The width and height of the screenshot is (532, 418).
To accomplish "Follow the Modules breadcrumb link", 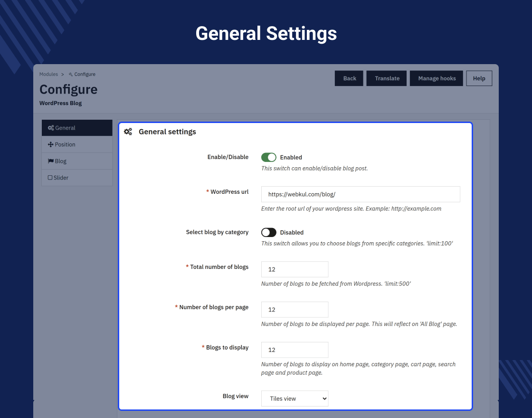I will pyautogui.click(x=48, y=74).
